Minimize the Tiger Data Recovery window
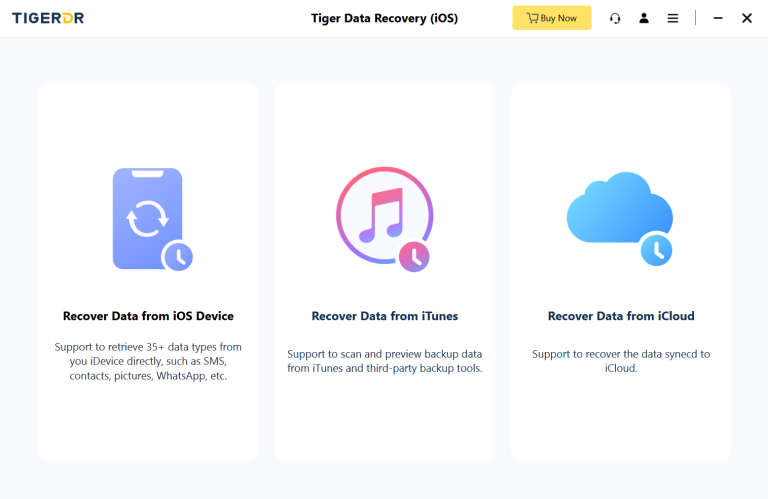The width and height of the screenshot is (768, 499). click(718, 18)
